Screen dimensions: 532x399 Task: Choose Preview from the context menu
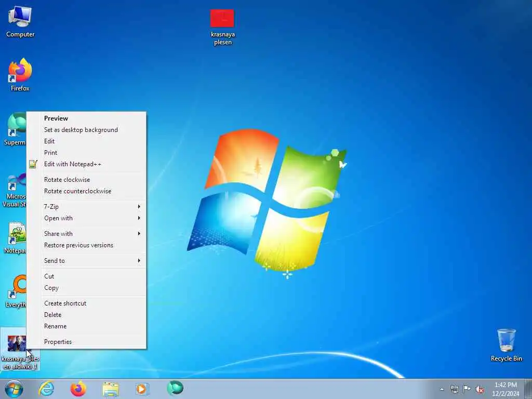86,118
